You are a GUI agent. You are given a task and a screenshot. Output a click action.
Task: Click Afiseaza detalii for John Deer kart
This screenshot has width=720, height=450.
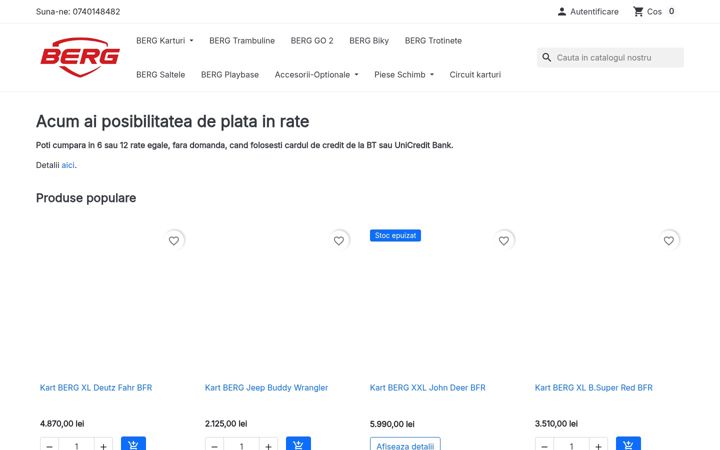[405, 444]
